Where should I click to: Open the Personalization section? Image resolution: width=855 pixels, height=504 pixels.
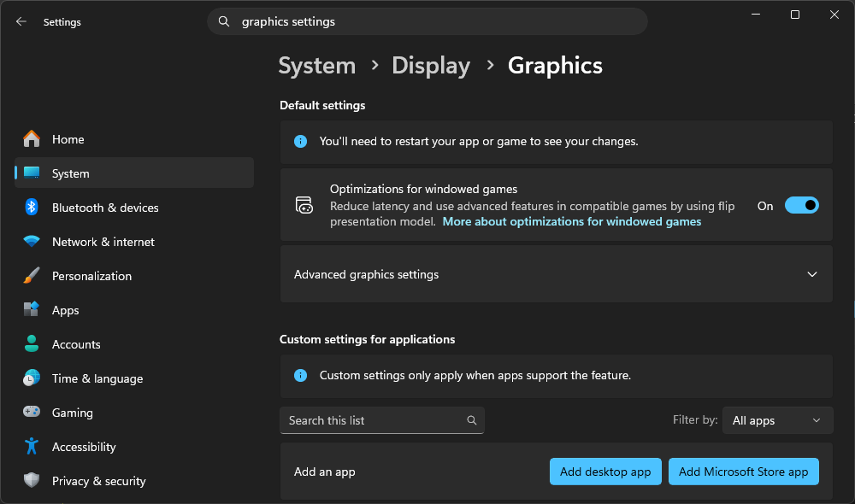[x=91, y=276]
